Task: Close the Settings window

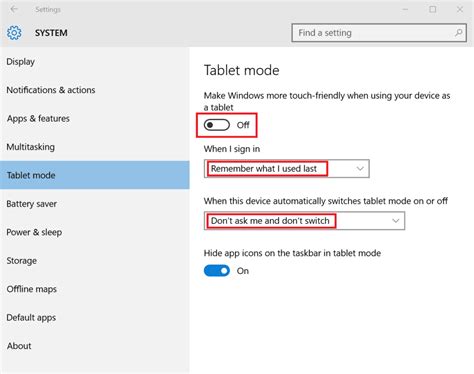Action: point(460,9)
